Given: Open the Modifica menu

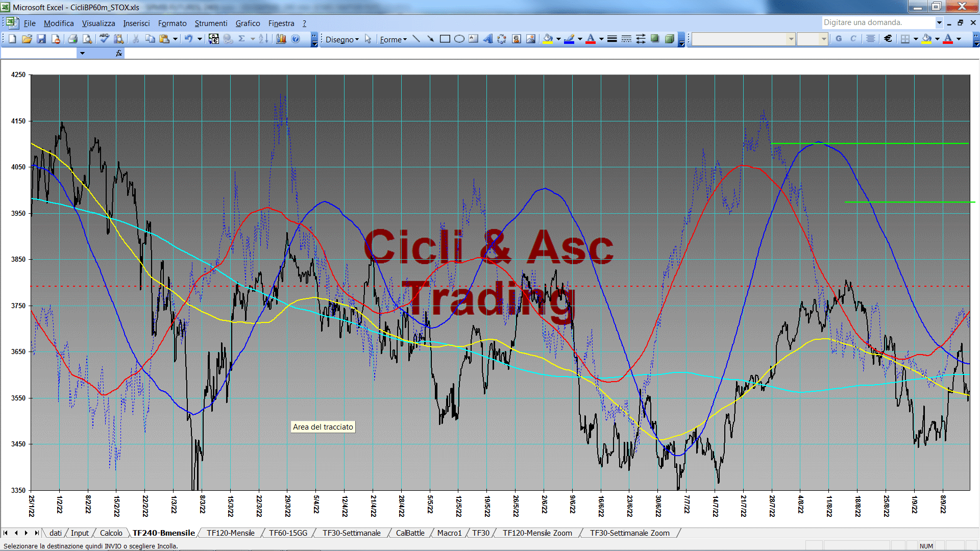Looking at the screenshot, I should click(x=59, y=23).
